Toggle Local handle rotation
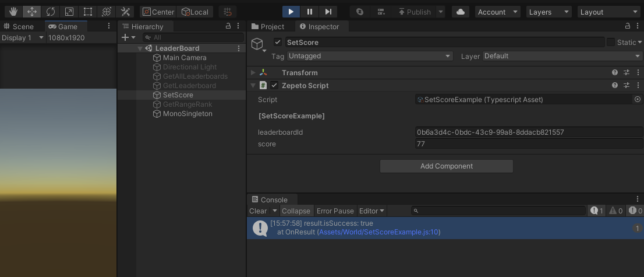Viewport: 644px width, 277px height. coord(195,12)
